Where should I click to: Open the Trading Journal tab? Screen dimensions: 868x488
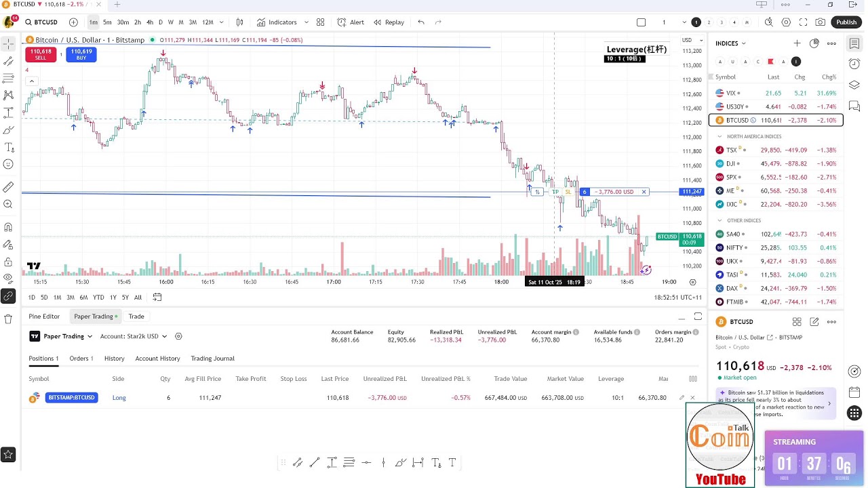tap(212, 359)
